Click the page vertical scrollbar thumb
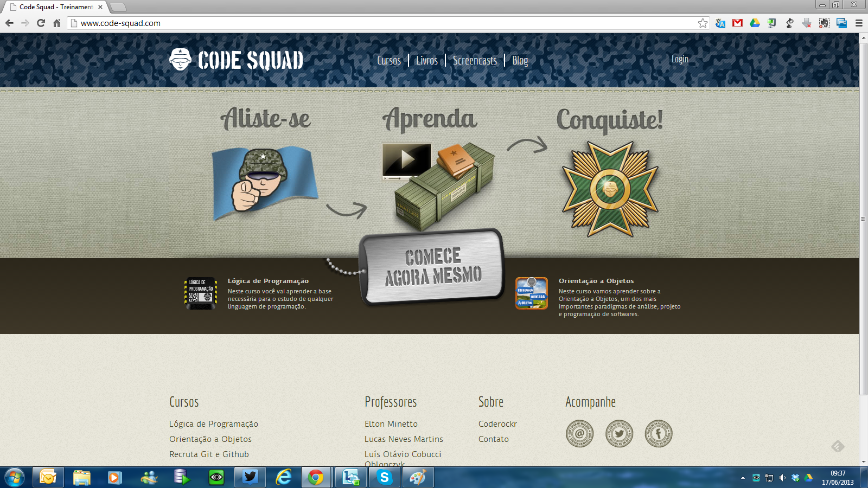The height and width of the screenshot is (488, 868). point(863,219)
